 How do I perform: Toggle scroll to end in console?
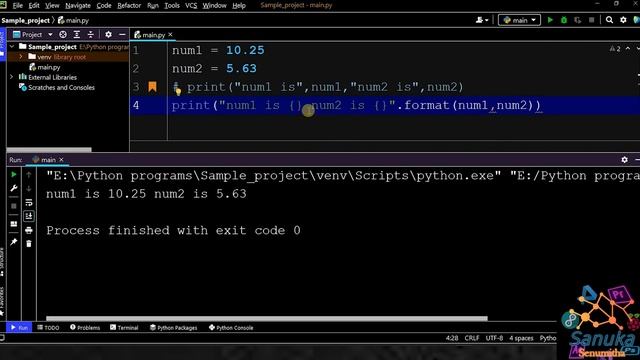(x=29, y=216)
